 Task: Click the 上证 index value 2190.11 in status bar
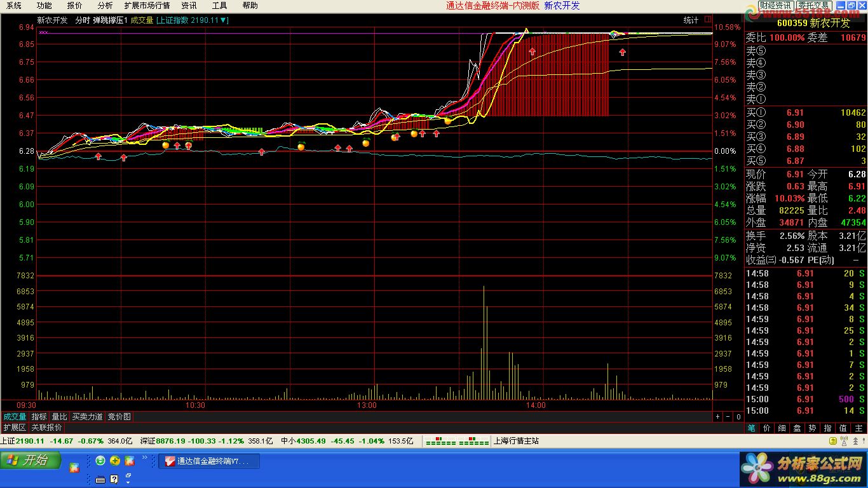(30, 441)
